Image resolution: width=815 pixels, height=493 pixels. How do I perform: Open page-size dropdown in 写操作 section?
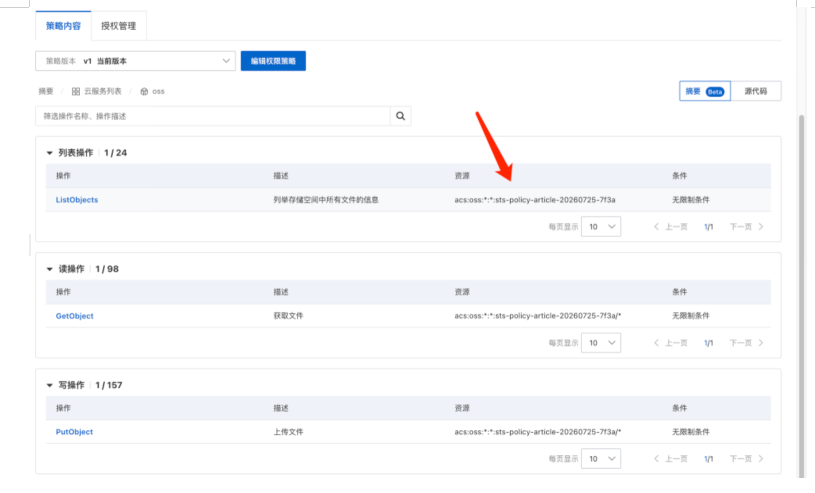pos(601,459)
